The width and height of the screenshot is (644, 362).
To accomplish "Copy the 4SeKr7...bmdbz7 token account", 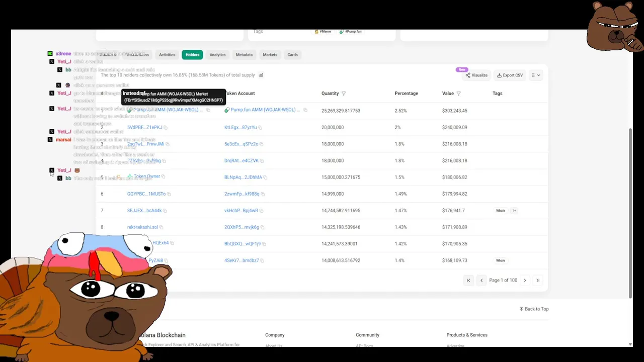I will tap(262, 260).
